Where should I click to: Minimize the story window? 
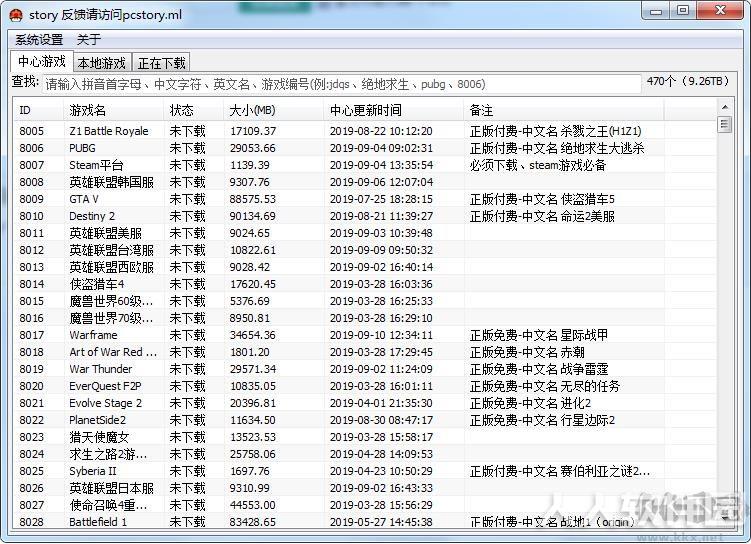tap(656, 11)
